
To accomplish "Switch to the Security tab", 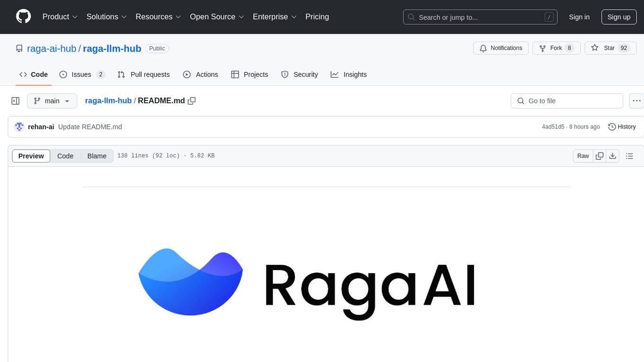I will [299, 74].
